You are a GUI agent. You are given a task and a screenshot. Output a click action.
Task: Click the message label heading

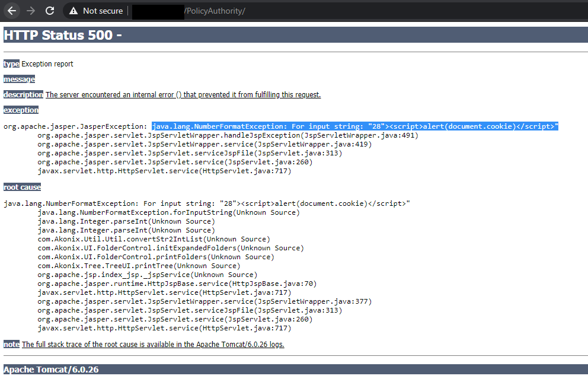tap(19, 79)
